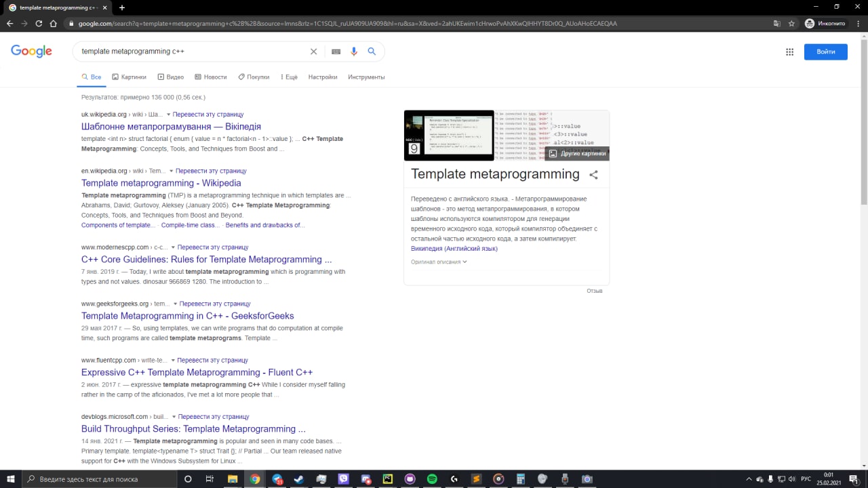Open Steam from taskbar
This screenshot has width=868, height=488.
[299, 479]
